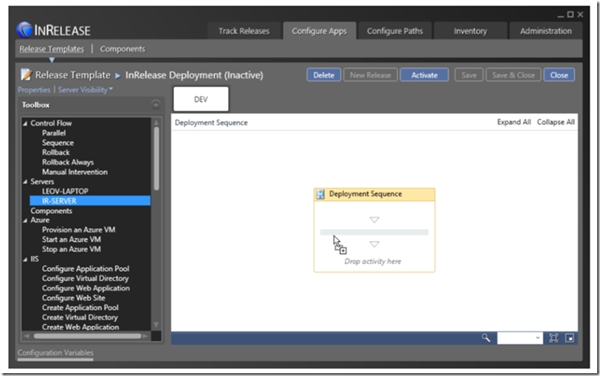Click the Deployment Sequence activity header
This screenshot has width=600, height=376.
374,194
